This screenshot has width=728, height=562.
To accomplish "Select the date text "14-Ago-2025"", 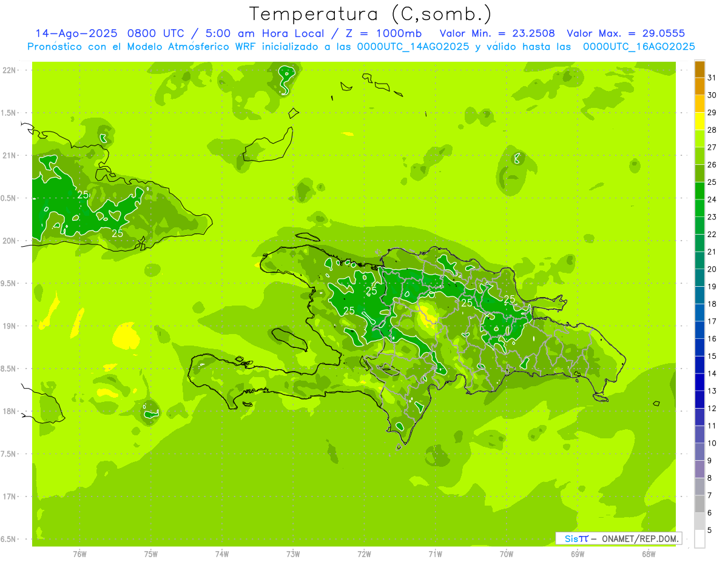I will pyautogui.click(x=78, y=33).
